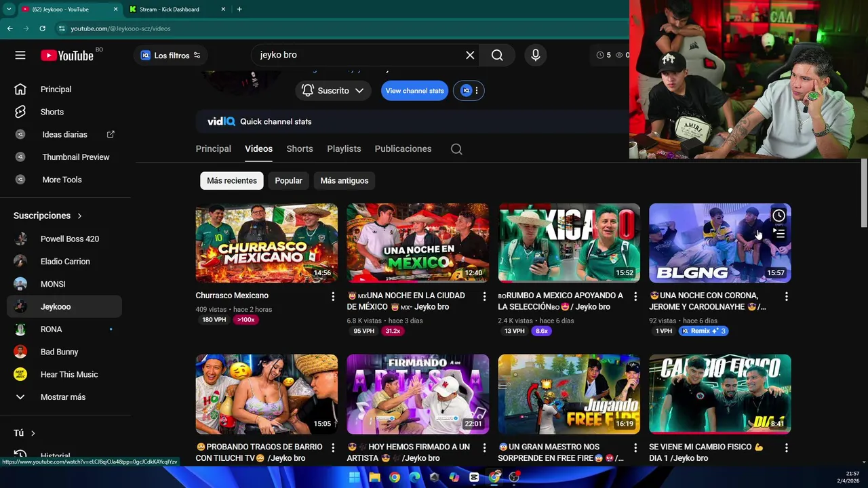Click Watch later clock icon on BLGNG thumbnail

[778, 216]
